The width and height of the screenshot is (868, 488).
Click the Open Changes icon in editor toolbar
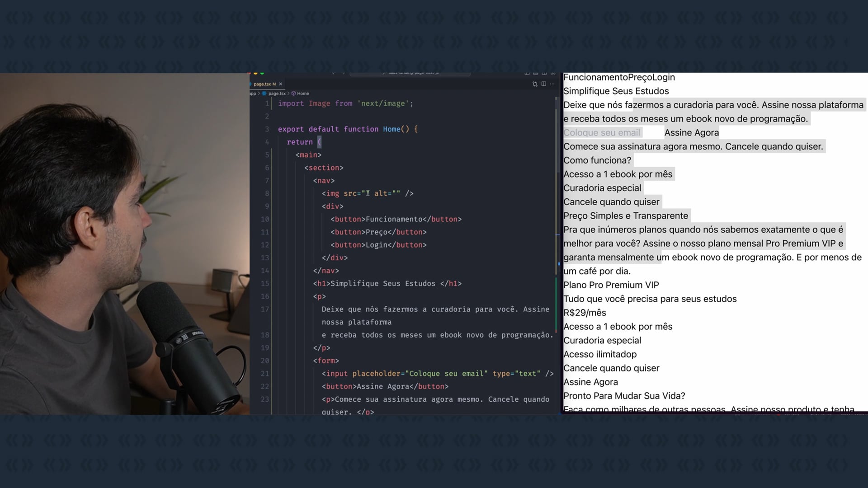coord(535,84)
